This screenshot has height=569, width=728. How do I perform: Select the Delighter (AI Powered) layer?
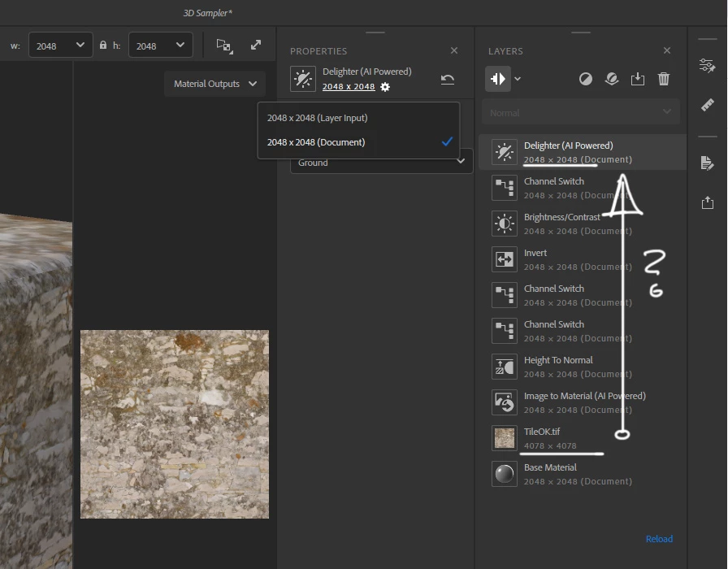click(x=583, y=152)
